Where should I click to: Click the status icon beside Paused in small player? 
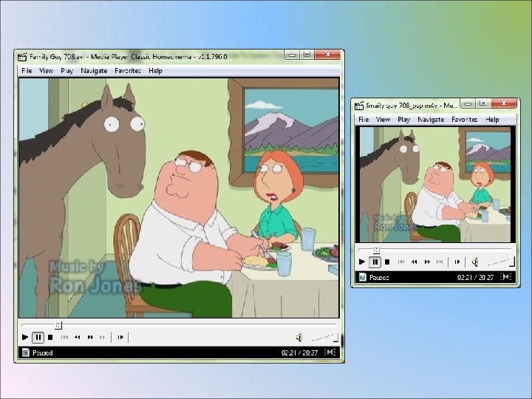tap(362, 277)
